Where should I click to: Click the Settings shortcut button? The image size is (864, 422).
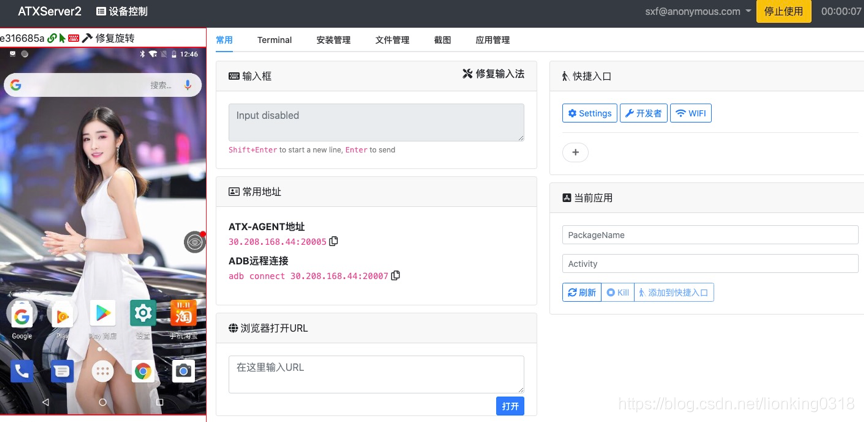pyautogui.click(x=590, y=113)
